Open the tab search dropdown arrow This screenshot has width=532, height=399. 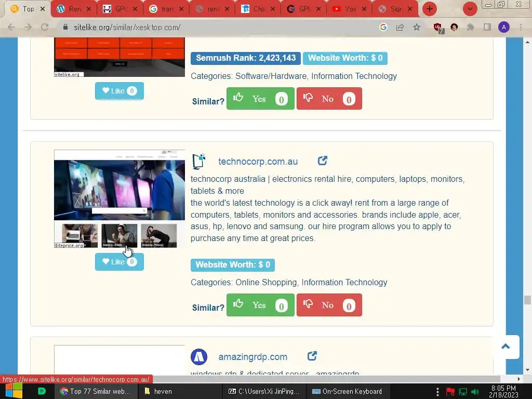(x=470, y=9)
